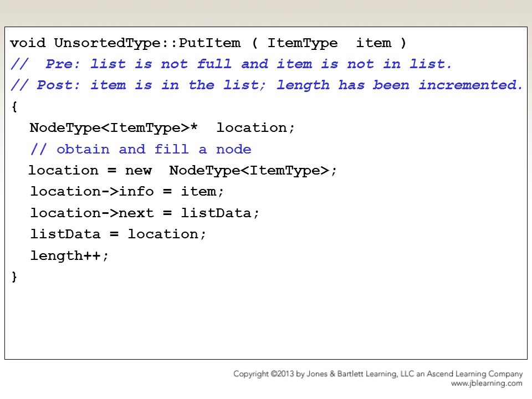Select the "Post: item is in the list" comment
Screen dimensions: 532x399
267,85
